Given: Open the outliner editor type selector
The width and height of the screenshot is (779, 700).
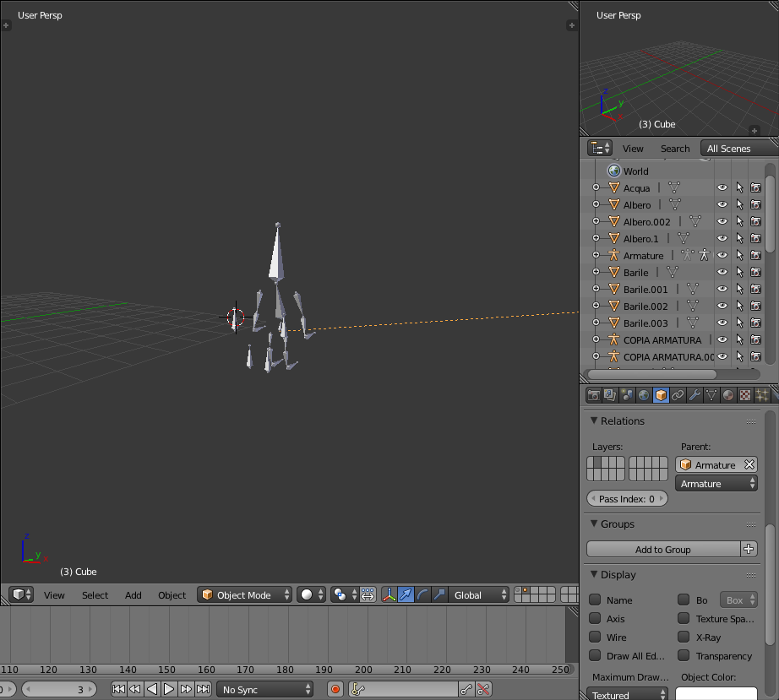Looking at the screenshot, I should (600, 148).
